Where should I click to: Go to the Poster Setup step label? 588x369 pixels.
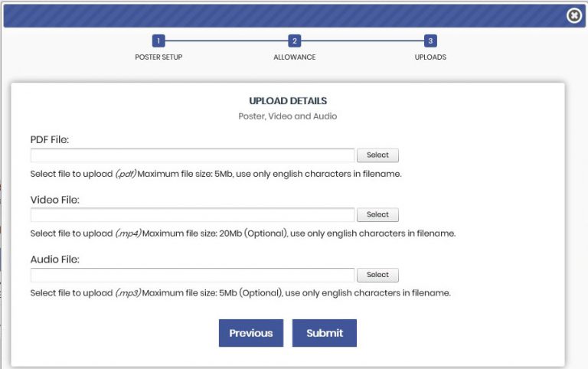158,57
